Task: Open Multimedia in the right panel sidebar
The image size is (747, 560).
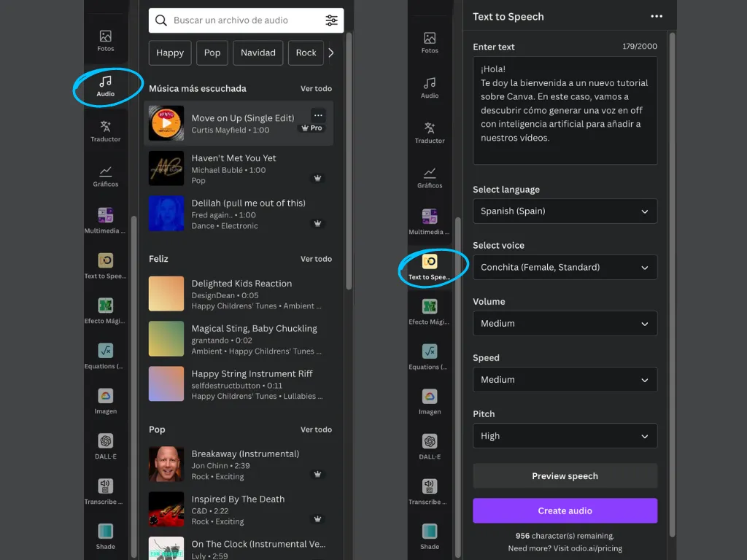Action: (x=430, y=222)
